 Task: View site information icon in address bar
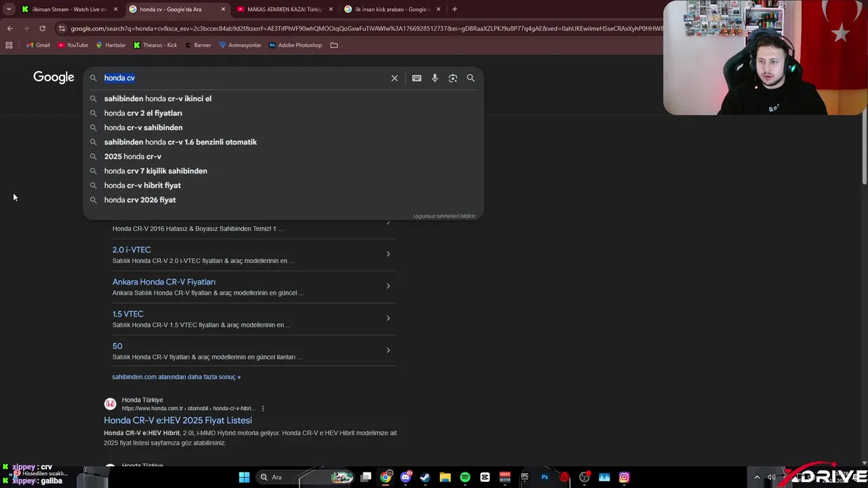pyautogui.click(x=62, y=28)
